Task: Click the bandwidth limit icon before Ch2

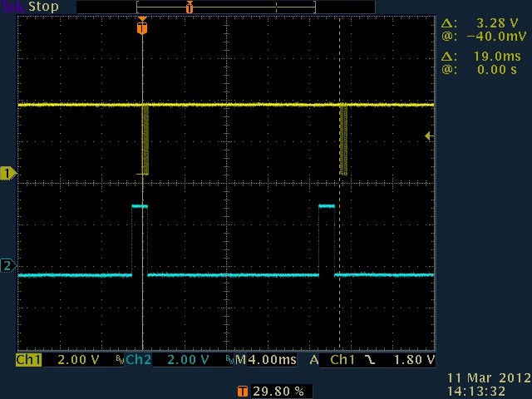Action: (x=120, y=360)
